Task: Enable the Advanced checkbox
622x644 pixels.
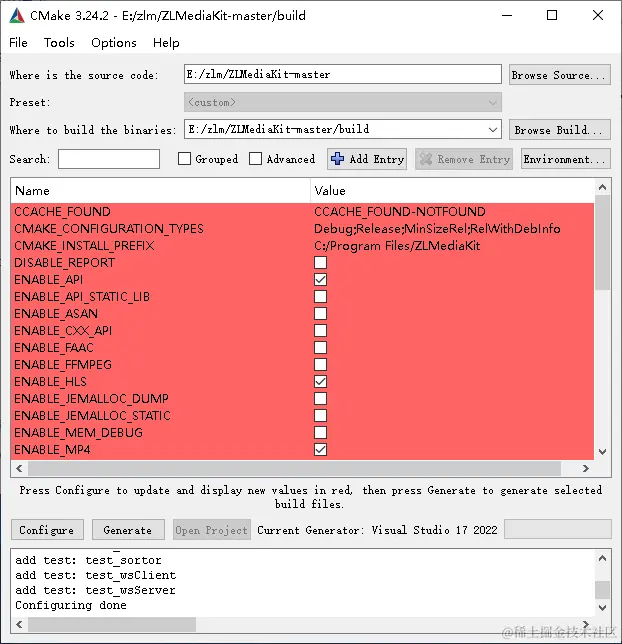Action: pyautogui.click(x=256, y=159)
